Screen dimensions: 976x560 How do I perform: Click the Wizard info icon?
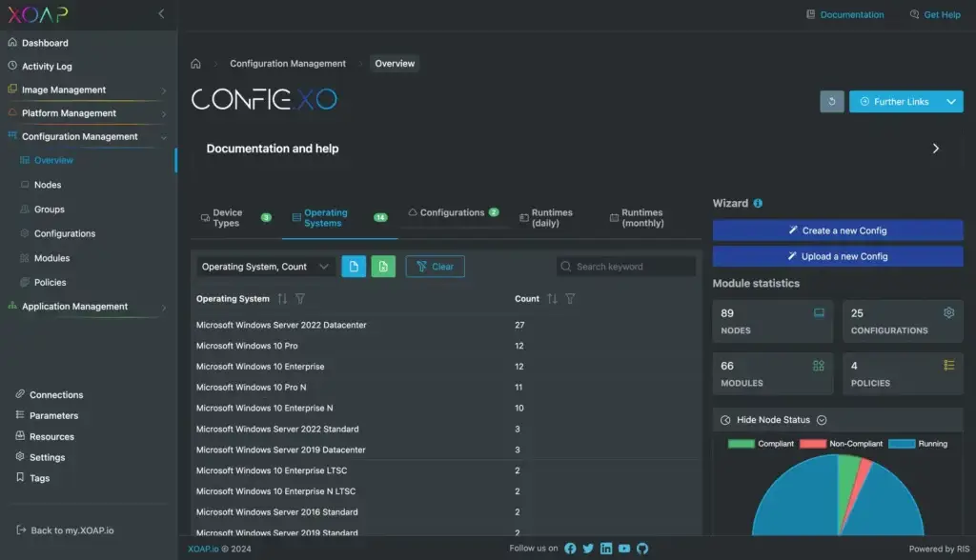pyautogui.click(x=758, y=204)
